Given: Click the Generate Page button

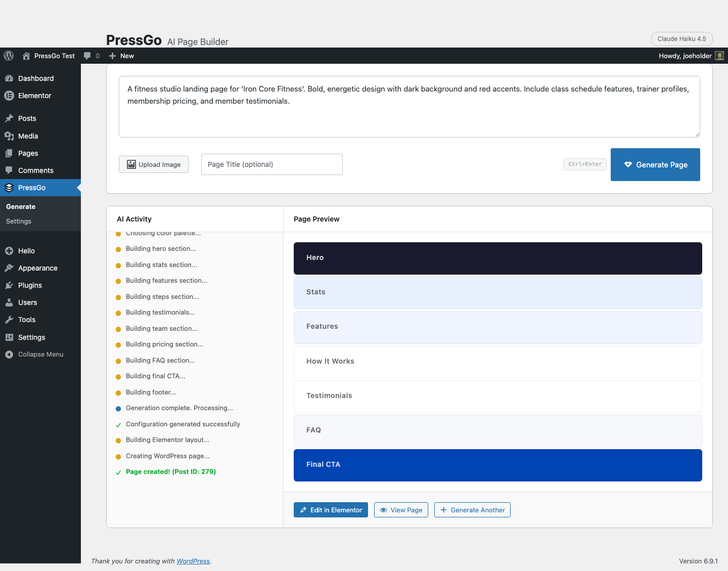Looking at the screenshot, I should (655, 164).
